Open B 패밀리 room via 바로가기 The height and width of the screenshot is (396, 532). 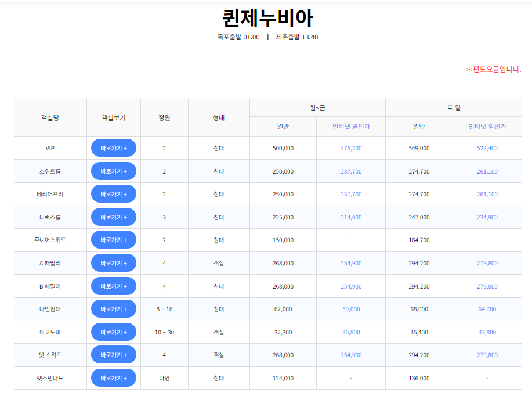113,286
